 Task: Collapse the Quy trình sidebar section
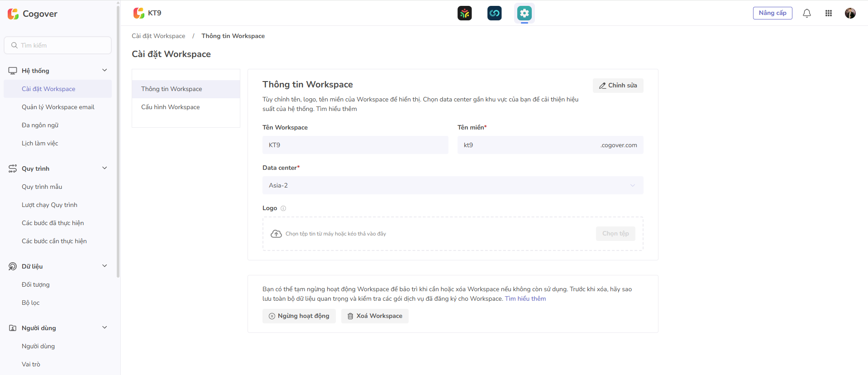105,168
